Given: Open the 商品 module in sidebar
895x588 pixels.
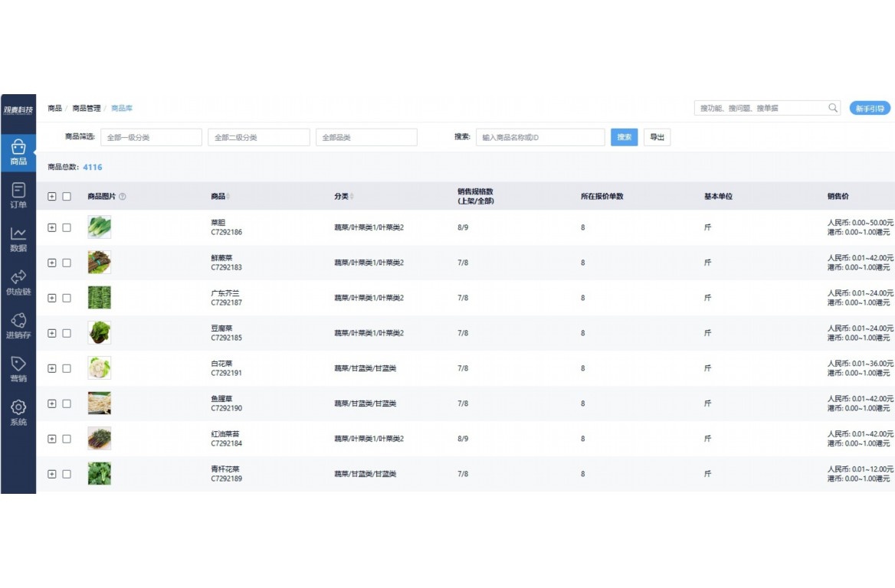Looking at the screenshot, I should point(18,152).
